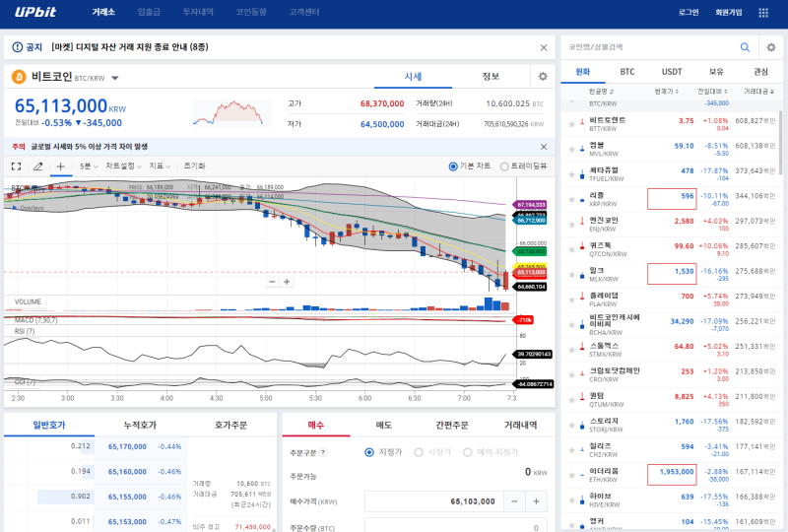788x532 pixels.
Task: Sort coin list by 현재가
Action: click(x=667, y=92)
